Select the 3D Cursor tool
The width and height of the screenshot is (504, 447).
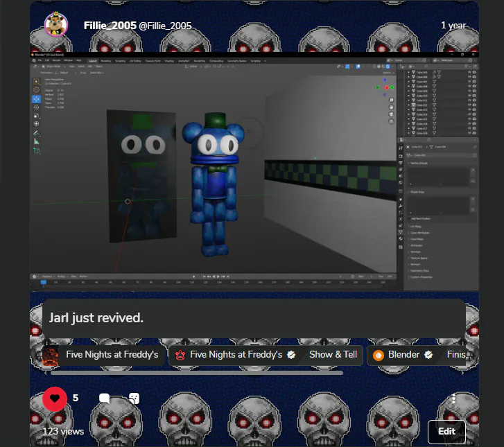coord(36,90)
